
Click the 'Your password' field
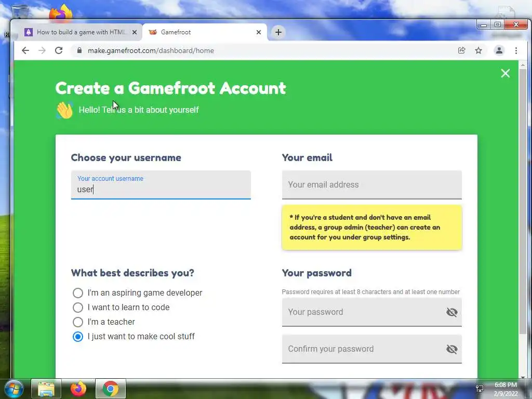coord(363,312)
